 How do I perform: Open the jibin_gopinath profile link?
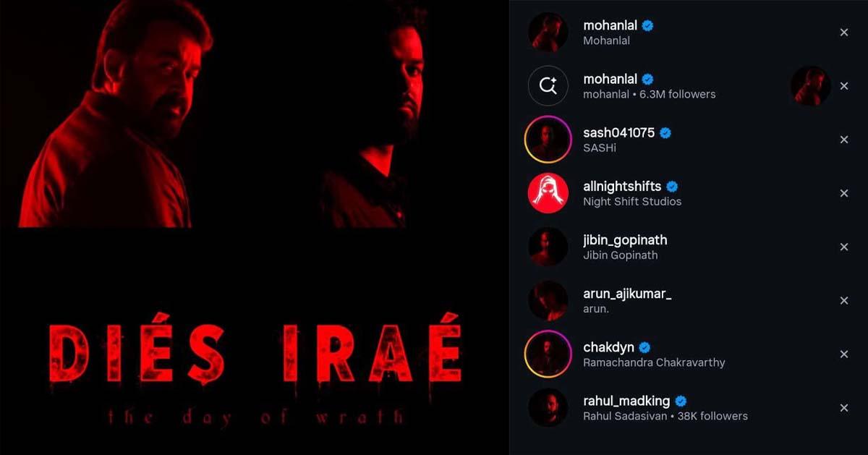(x=625, y=239)
